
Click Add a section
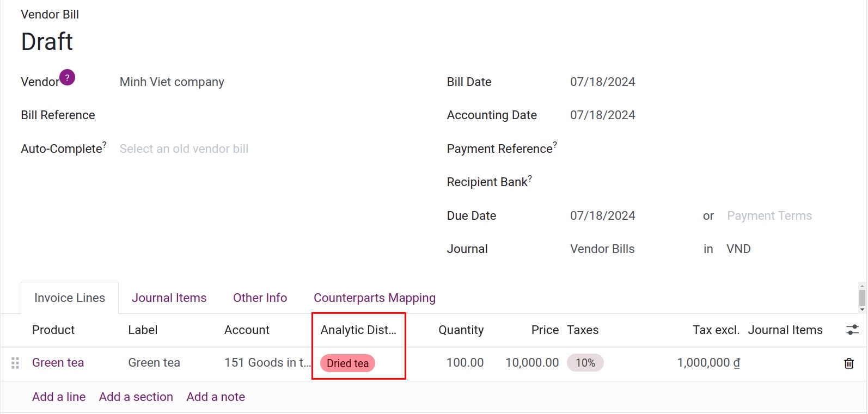(136, 397)
